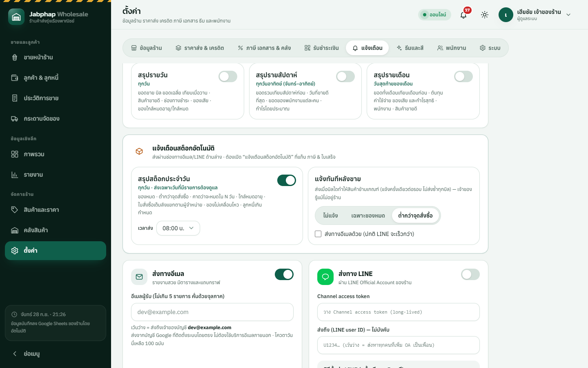Click the Jabphap Wholesale warehouse logo

[16, 17]
